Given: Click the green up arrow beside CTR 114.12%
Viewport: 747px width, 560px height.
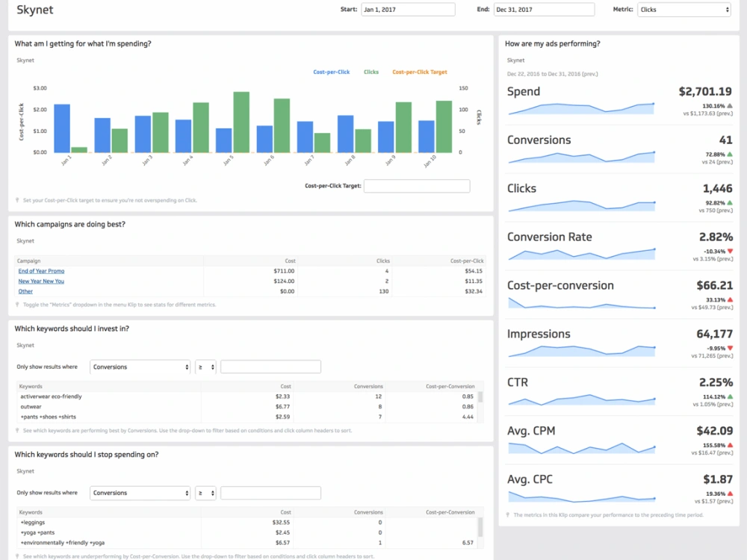Looking at the screenshot, I should pyautogui.click(x=730, y=396).
